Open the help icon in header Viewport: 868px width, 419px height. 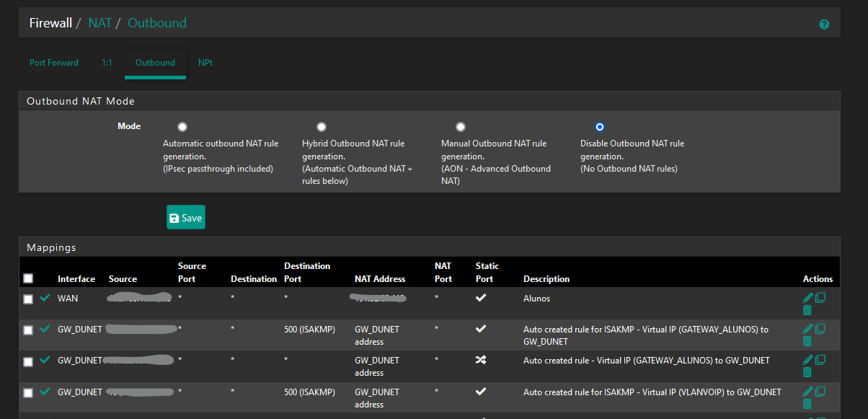click(824, 25)
